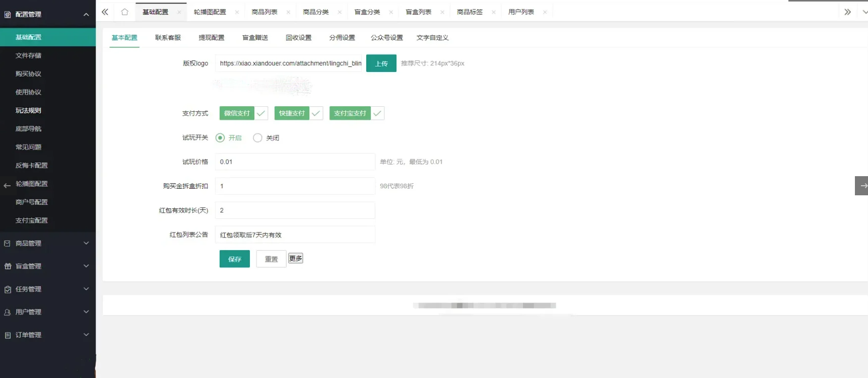868x378 pixels.
Task: Expand the 订单管理 menu chevron
Action: pyautogui.click(x=86, y=335)
